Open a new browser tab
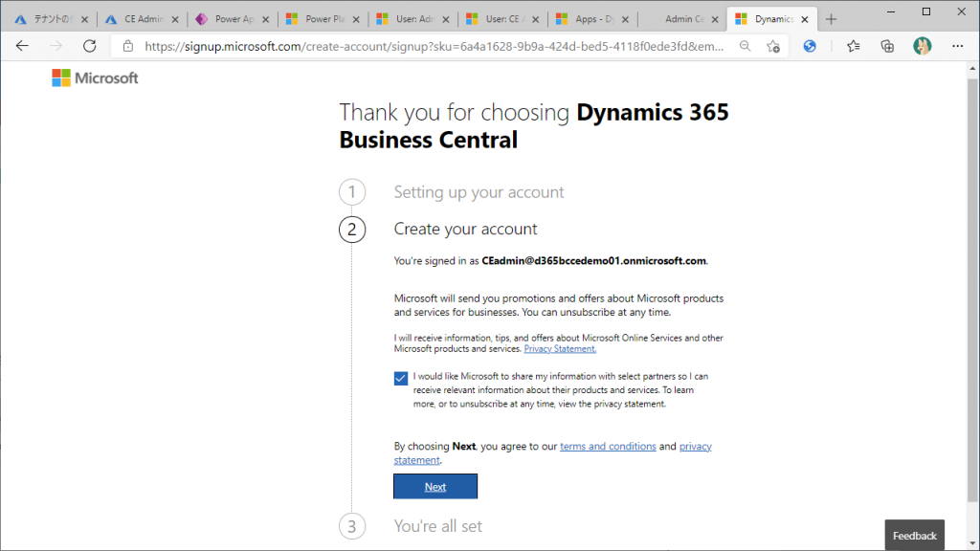Image resolution: width=980 pixels, height=551 pixels. click(x=831, y=19)
